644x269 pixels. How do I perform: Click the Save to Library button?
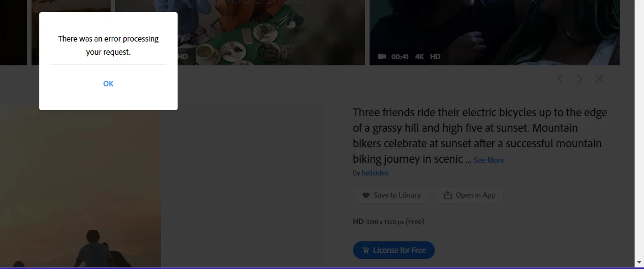click(x=391, y=195)
